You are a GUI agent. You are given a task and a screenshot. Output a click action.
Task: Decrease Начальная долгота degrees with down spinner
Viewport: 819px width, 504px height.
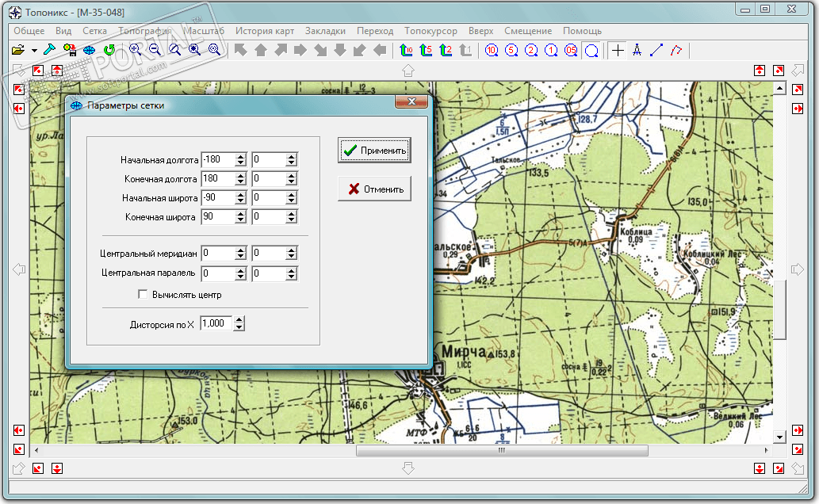241,163
